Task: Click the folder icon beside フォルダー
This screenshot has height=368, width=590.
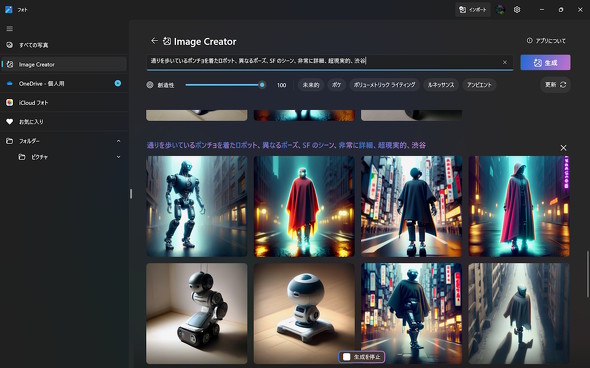Action: pos(10,141)
